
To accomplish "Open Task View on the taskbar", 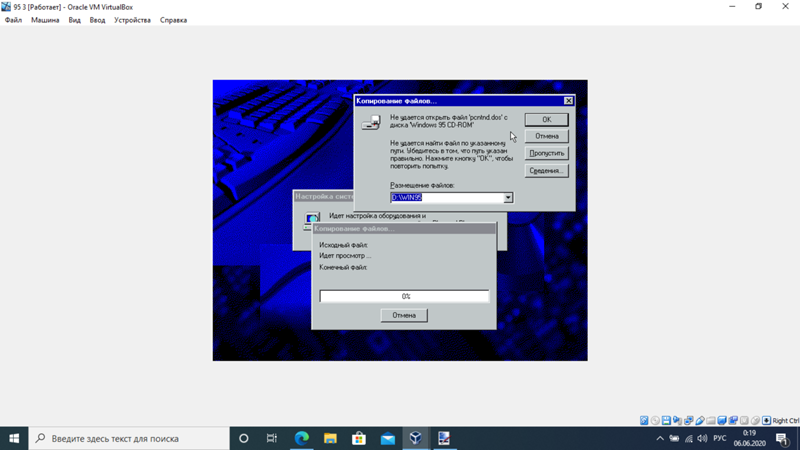I will tap(272, 438).
